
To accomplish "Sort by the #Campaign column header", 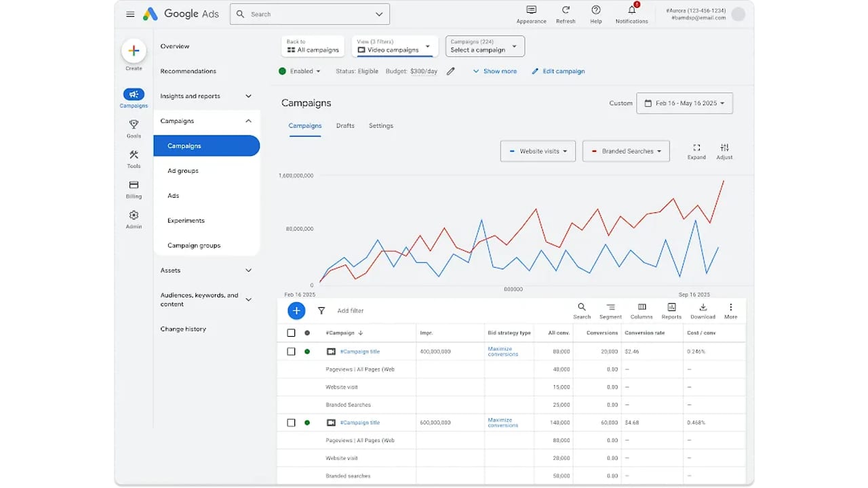I will point(344,333).
